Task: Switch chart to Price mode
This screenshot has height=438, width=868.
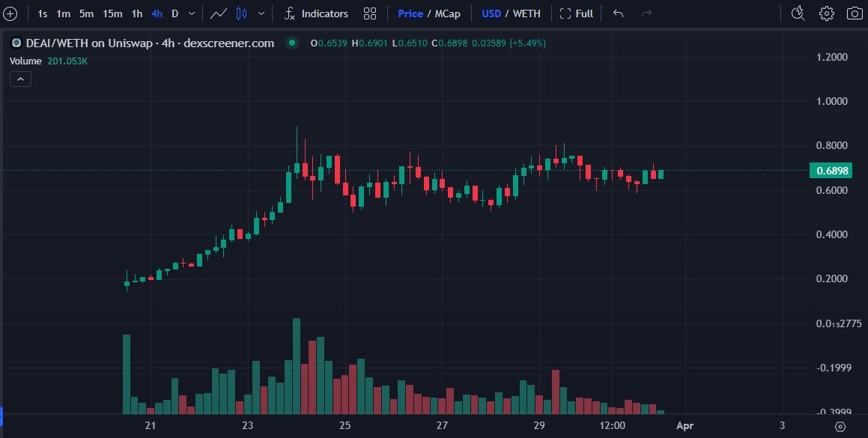Action: point(410,13)
